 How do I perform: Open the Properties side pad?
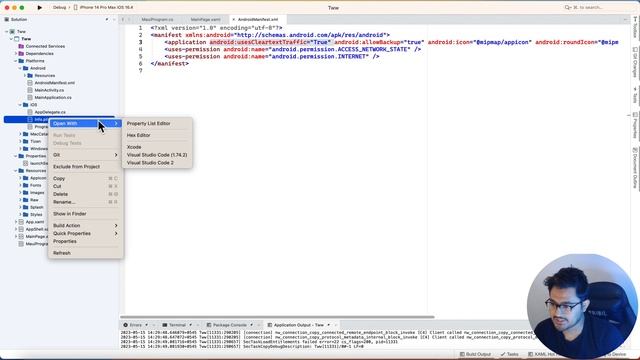tap(635, 126)
